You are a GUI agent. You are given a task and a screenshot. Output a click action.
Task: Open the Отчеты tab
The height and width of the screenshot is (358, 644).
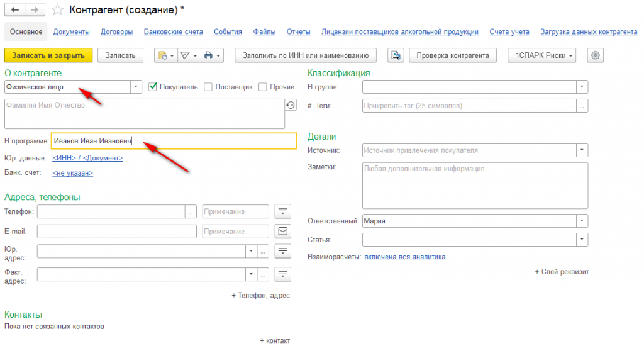(x=299, y=31)
